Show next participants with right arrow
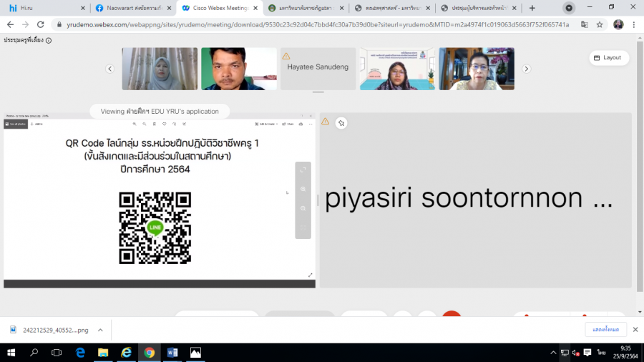This screenshot has height=362, width=644. click(526, 69)
